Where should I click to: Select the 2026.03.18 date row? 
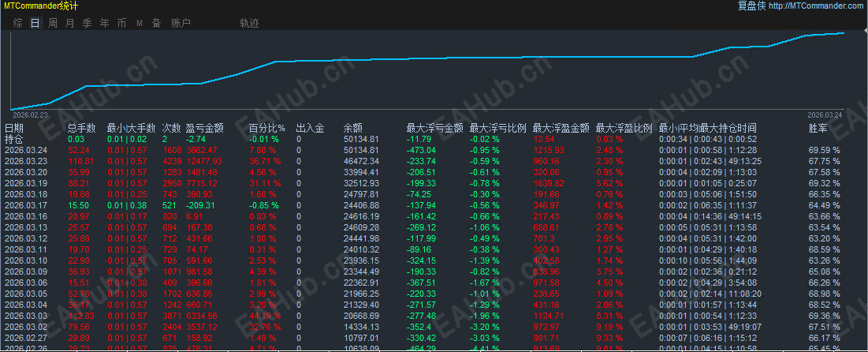(28, 195)
